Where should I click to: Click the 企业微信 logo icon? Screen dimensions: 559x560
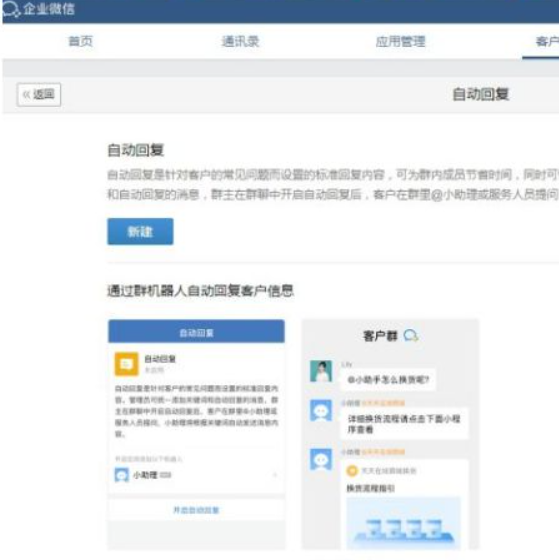coord(11,9)
